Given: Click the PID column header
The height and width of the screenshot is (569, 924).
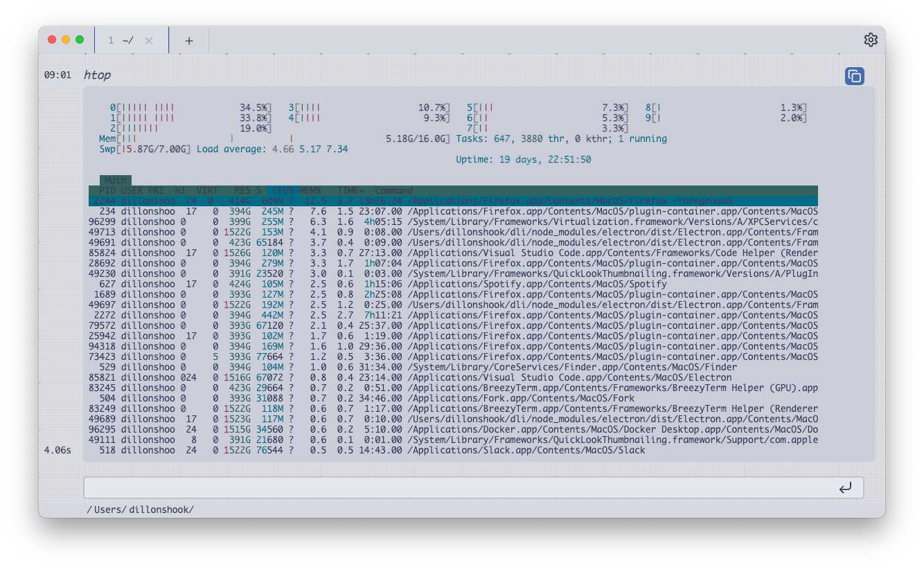Looking at the screenshot, I should click(x=107, y=190).
